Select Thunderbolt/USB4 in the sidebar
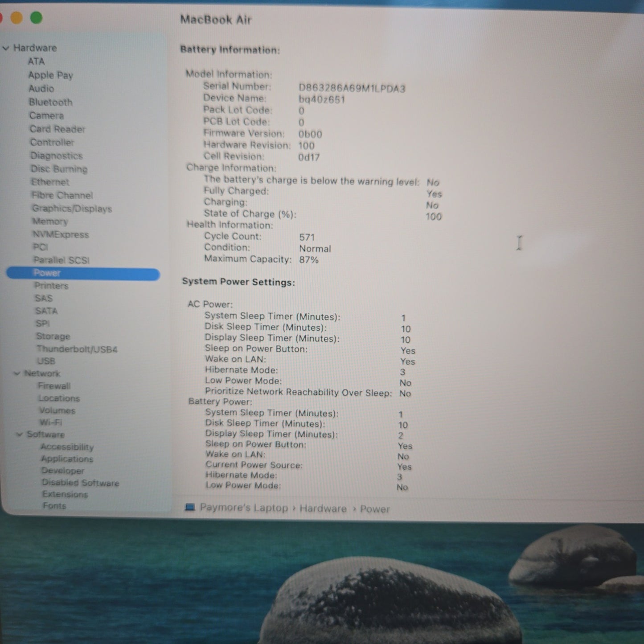Image resolution: width=644 pixels, height=644 pixels. 77,349
